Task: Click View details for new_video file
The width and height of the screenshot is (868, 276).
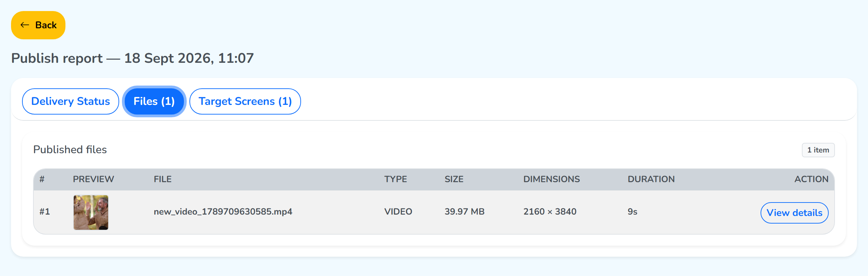Action: [x=794, y=213]
